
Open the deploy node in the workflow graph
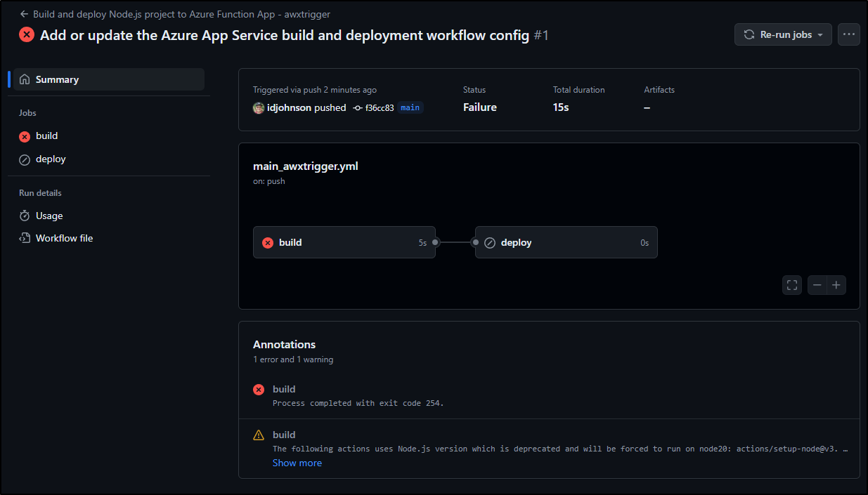tap(566, 242)
